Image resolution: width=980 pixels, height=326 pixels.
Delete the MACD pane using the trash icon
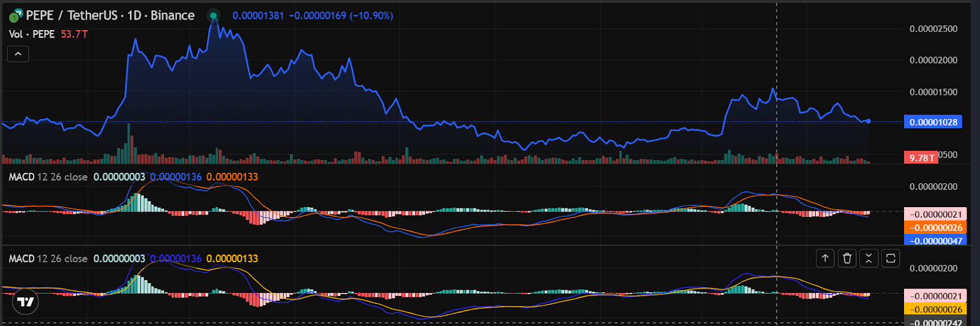click(847, 258)
